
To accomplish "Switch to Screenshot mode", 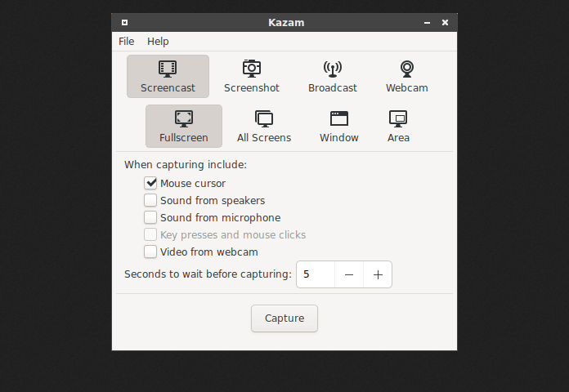I will (x=252, y=77).
